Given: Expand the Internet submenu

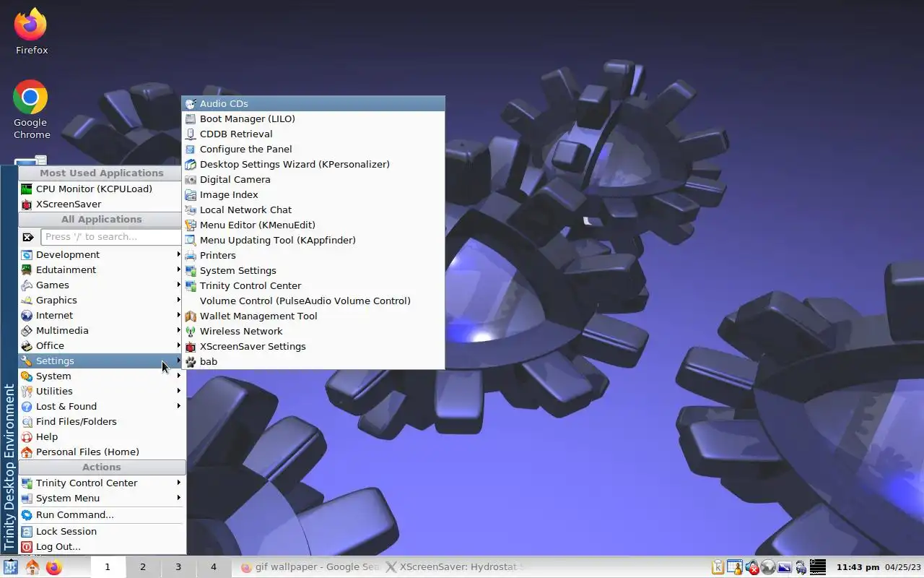Looking at the screenshot, I should 101,315.
